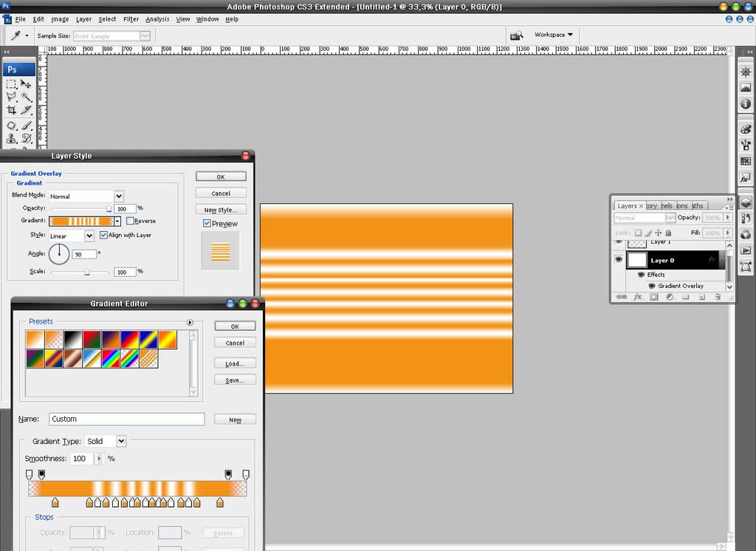Switch to the Layers tab

point(627,205)
